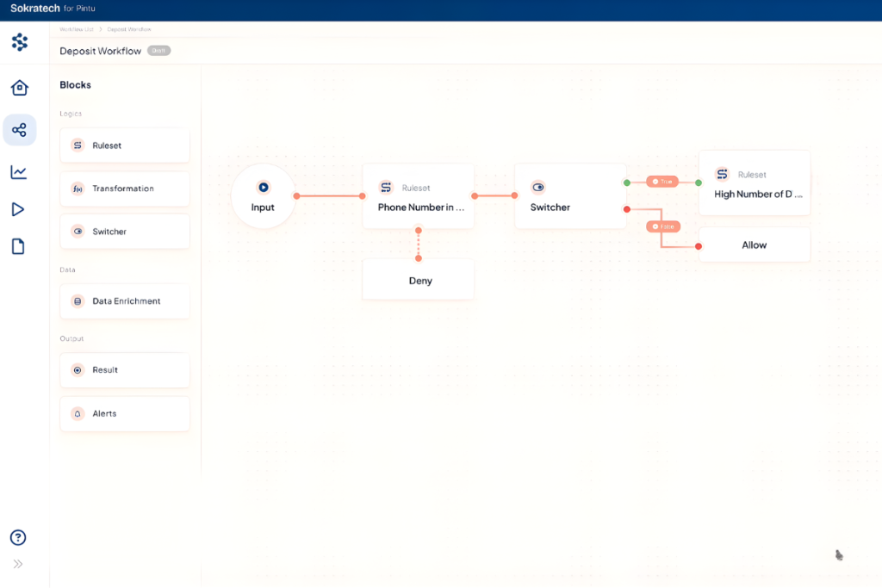
Task: Click the True label on Switcher connection
Action: tap(662, 182)
